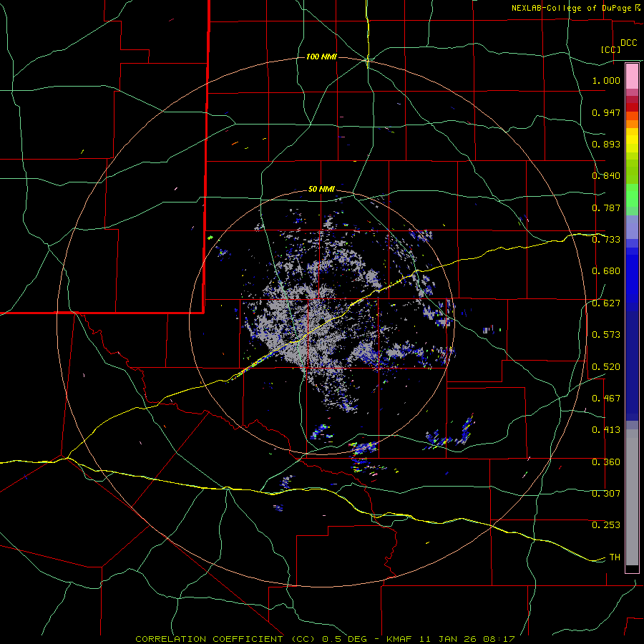Select the 0.307 legend value
This screenshot has height=644, width=644.
click(606, 494)
